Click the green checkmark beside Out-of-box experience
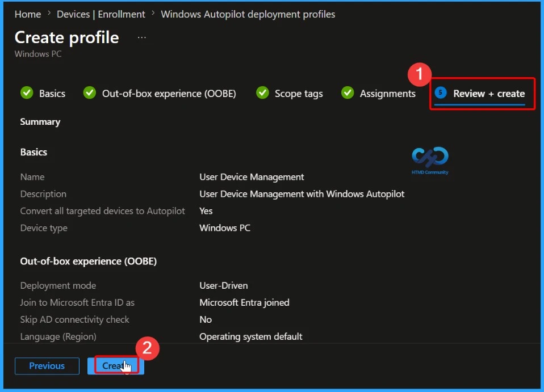 [x=90, y=93]
